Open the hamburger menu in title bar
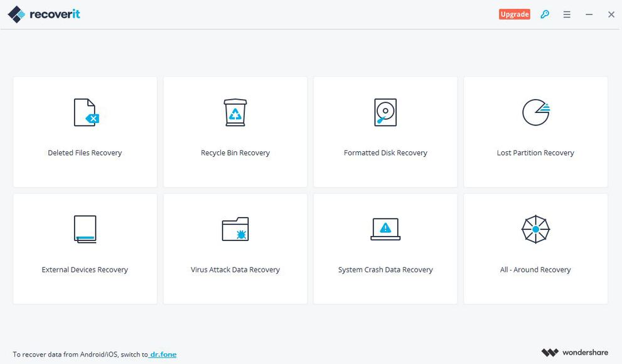Viewport: 622px width, 364px height. (567, 14)
